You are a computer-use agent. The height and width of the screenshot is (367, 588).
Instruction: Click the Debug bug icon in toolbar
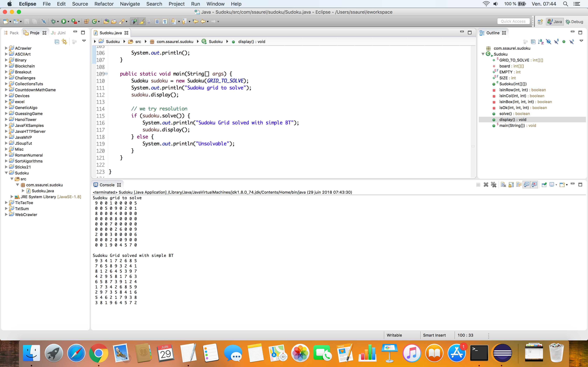pyautogui.click(x=53, y=22)
